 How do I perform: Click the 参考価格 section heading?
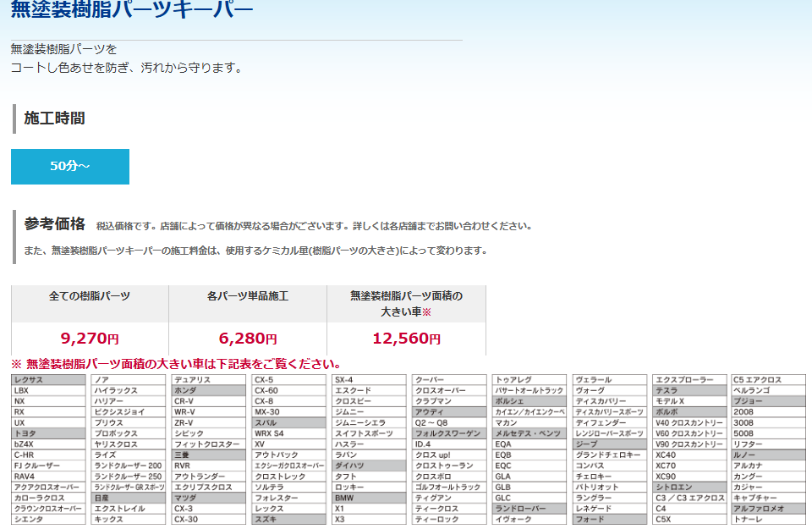[54, 224]
